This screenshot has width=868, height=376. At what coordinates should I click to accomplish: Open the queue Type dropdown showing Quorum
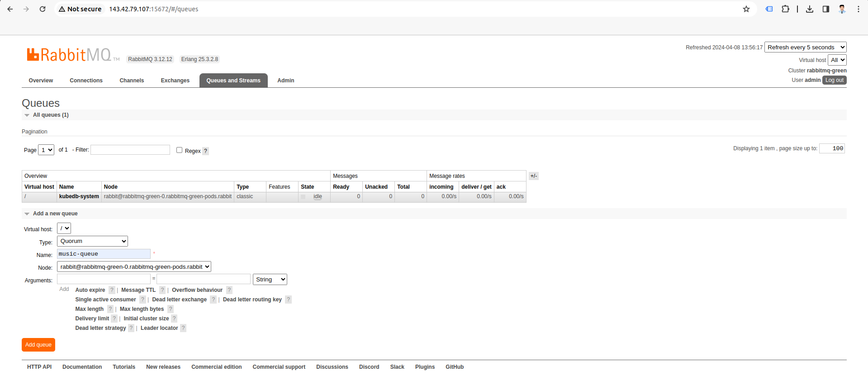click(92, 241)
